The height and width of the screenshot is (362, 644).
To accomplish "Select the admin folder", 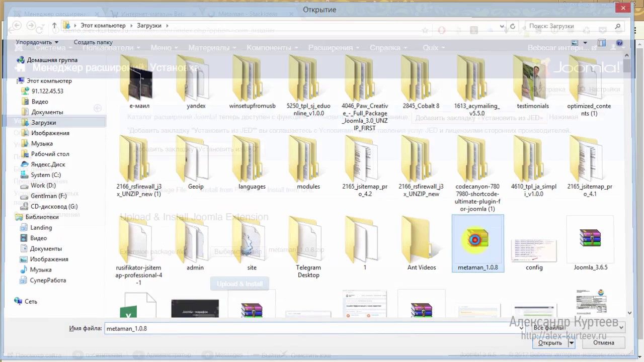I will tap(195, 243).
